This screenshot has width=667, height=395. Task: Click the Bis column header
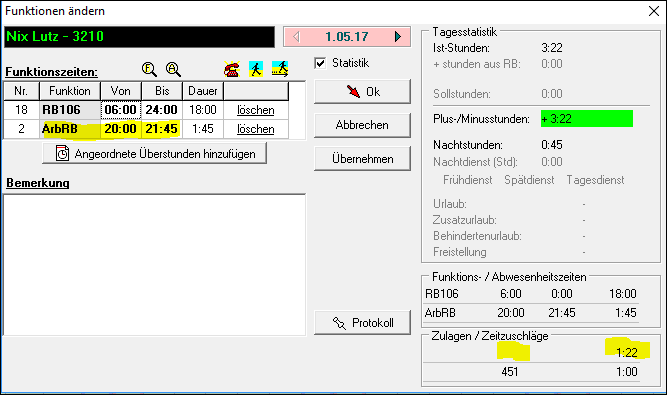(162, 91)
